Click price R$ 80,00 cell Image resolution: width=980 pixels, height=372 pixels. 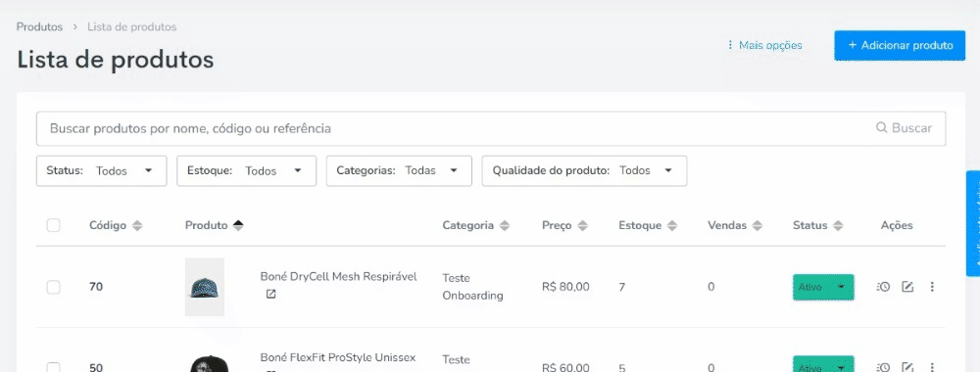(565, 287)
